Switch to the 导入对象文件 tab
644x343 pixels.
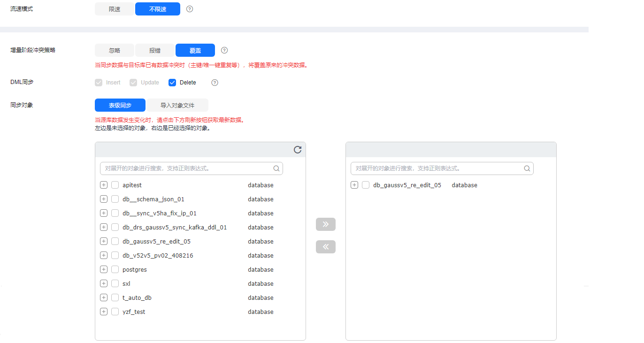pyautogui.click(x=178, y=105)
